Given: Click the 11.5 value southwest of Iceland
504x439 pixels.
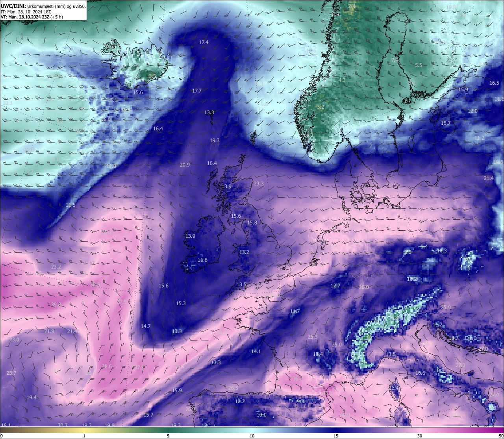Looking at the screenshot, I should [70, 205].
